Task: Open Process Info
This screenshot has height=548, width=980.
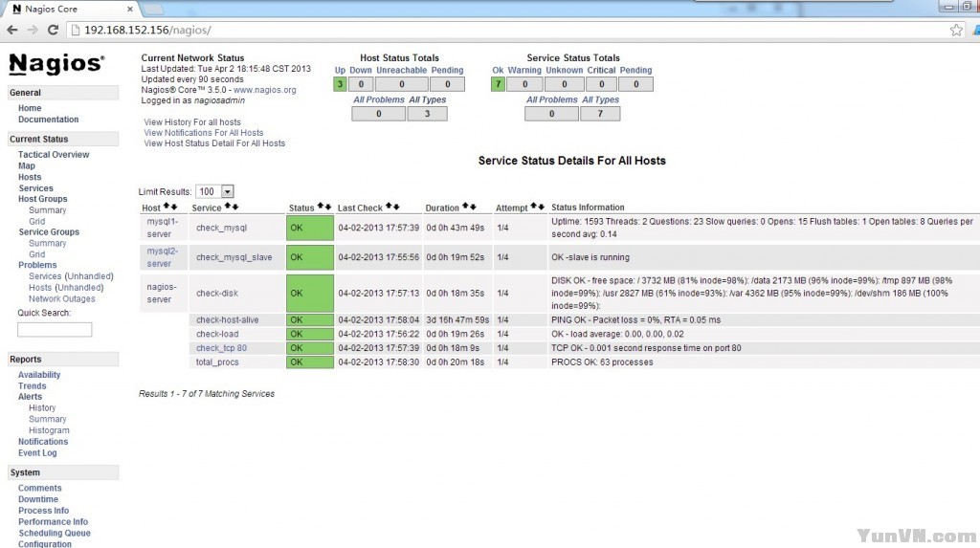Action: [43, 511]
